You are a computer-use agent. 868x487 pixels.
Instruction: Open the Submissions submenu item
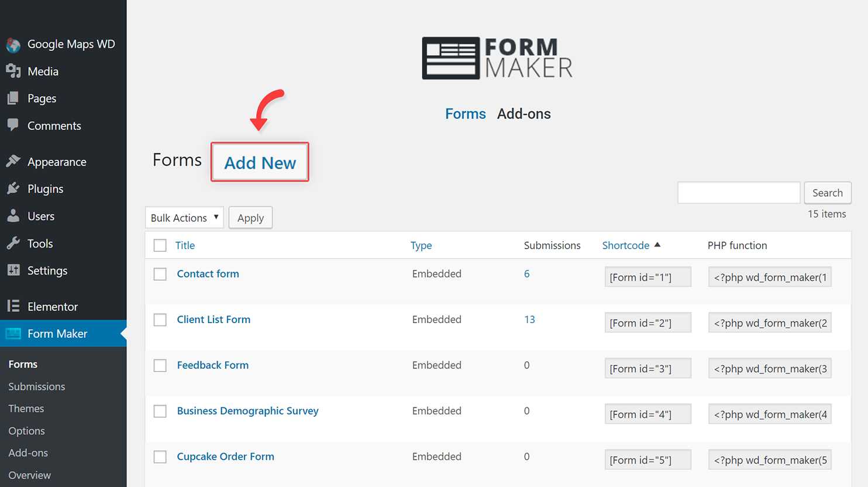pos(37,386)
